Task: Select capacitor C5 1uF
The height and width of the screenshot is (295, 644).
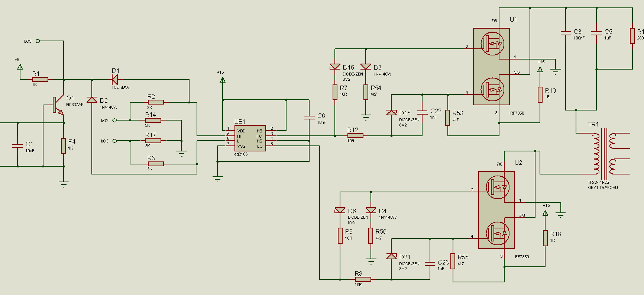Action: tap(596, 33)
